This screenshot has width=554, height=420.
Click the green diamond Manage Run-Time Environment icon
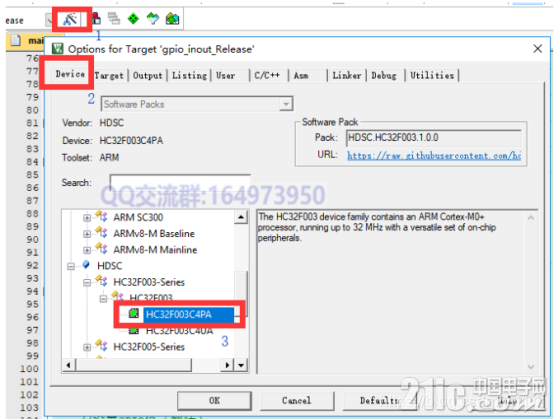click(133, 18)
